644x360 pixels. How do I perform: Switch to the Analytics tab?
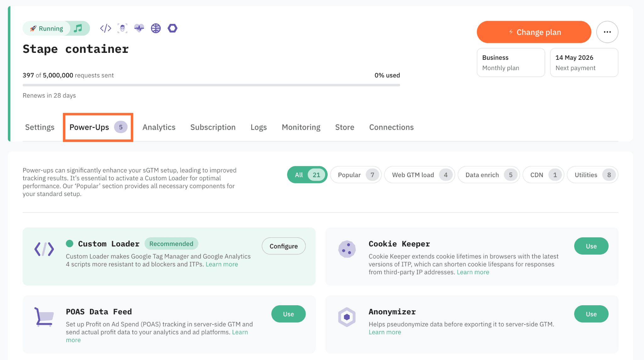(159, 127)
